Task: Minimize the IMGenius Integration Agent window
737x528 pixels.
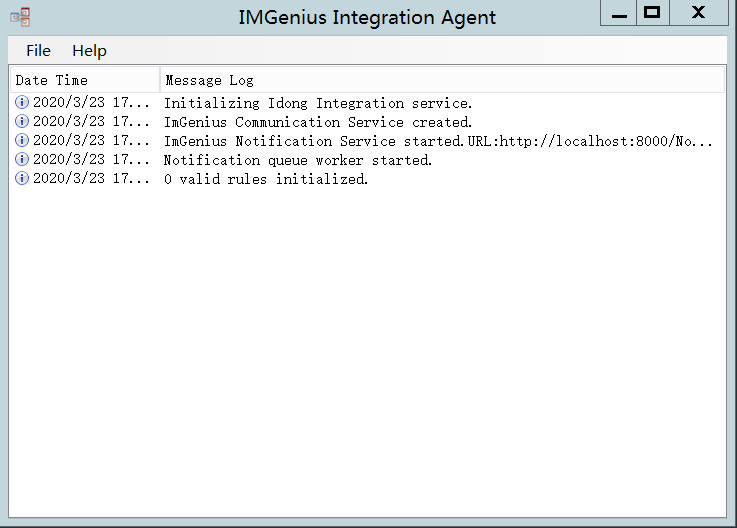Action: [619, 13]
